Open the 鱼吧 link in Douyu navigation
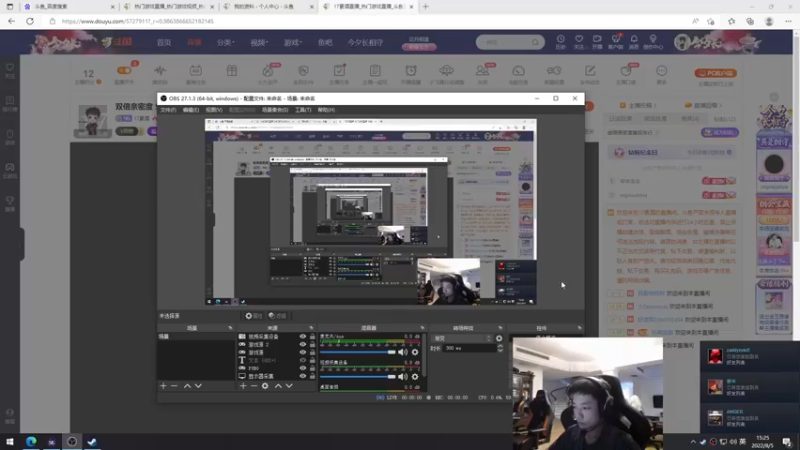The width and height of the screenshot is (800, 450). [325, 42]
